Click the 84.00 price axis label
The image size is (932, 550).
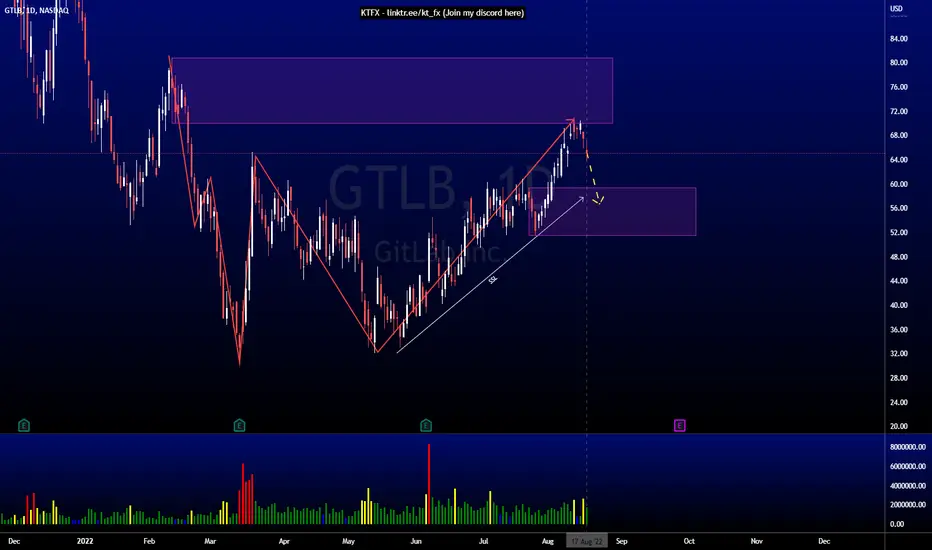tap(899, 39)
